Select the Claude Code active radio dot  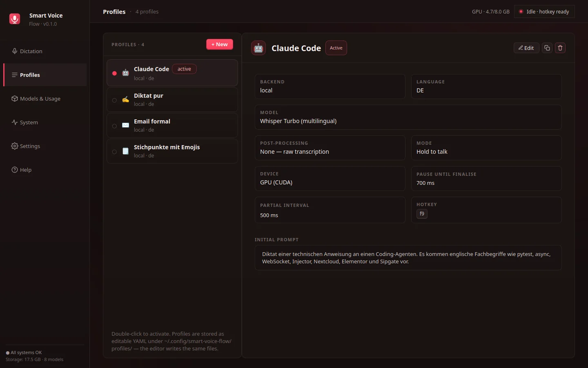(x=114, y=73)
